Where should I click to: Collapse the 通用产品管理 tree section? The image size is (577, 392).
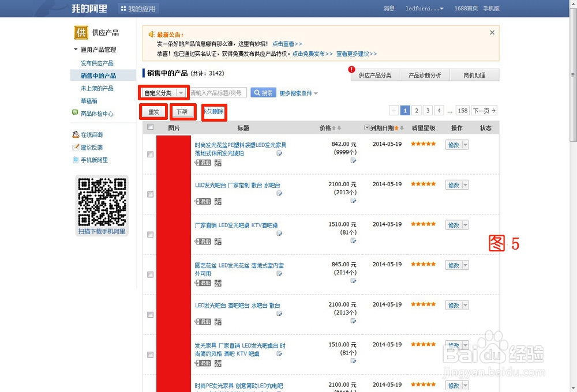pos(76,49)
